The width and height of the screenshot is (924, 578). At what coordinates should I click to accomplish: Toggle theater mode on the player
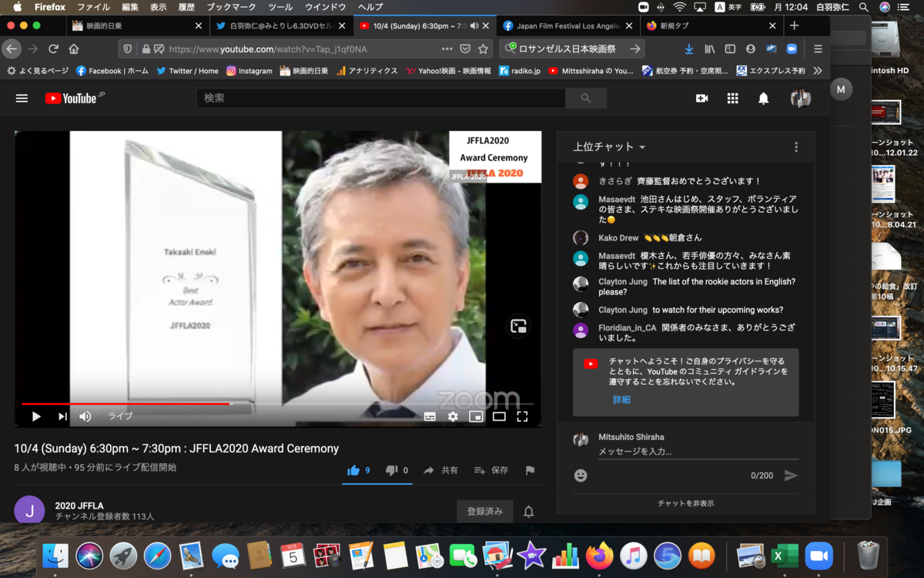tap(499, 417)
